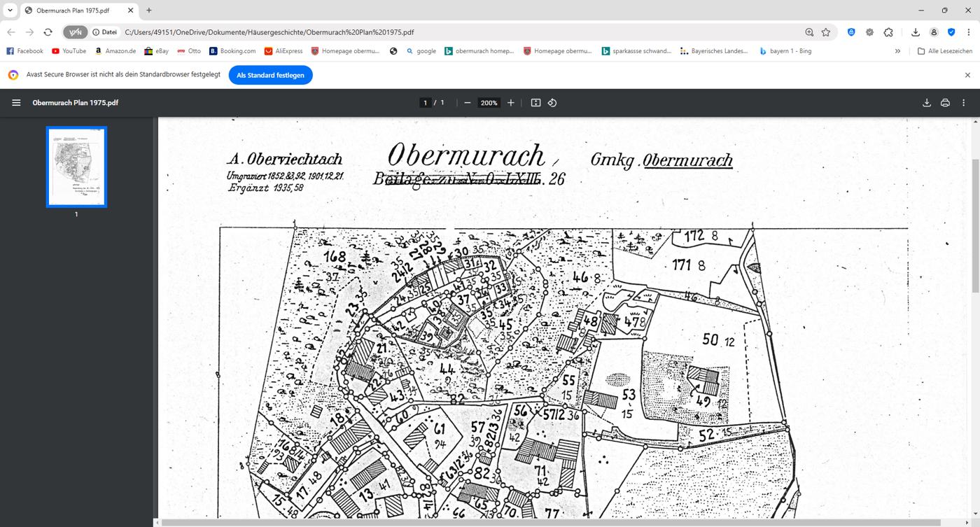Image resolution: width=980 pixels, height=527 pixels.
Task: Download the PDF file
Action: tap(927, 103)
